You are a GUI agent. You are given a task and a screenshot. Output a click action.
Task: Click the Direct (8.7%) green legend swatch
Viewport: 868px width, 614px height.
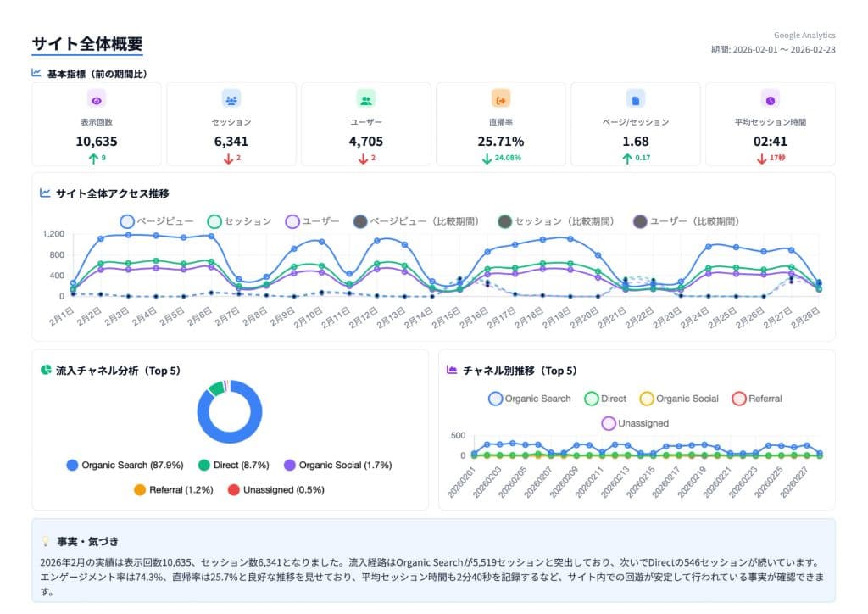[x=203, y=466]
